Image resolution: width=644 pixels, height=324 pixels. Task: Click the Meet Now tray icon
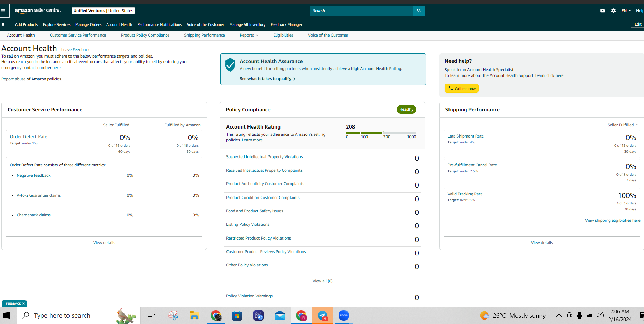click(x=569, y=315)
